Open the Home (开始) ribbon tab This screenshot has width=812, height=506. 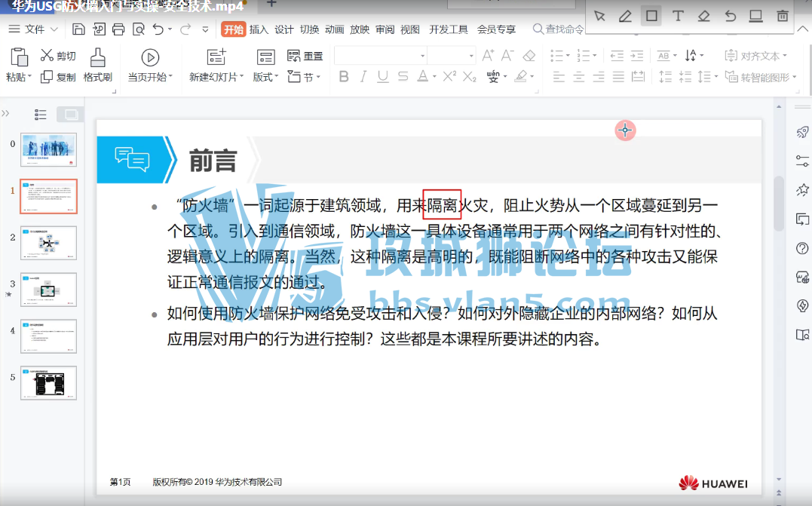233,29
